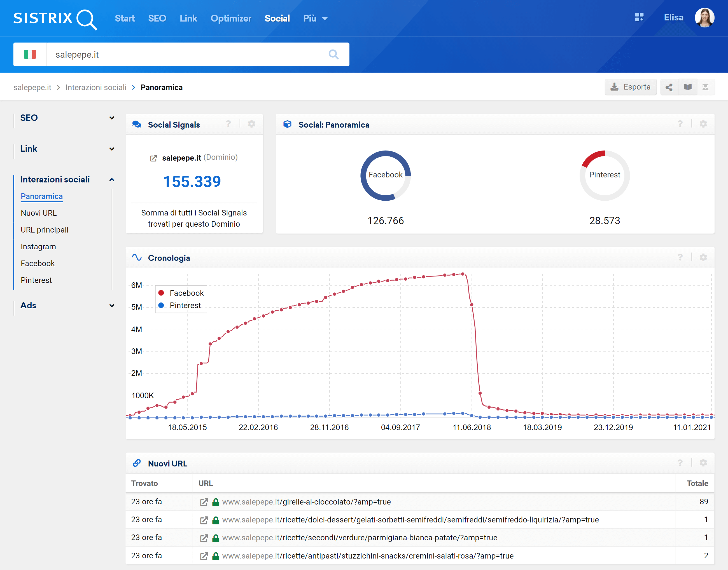Open Cronologia settings gear
The height and width of the screenshot is (570, 728).
point(703,257)
